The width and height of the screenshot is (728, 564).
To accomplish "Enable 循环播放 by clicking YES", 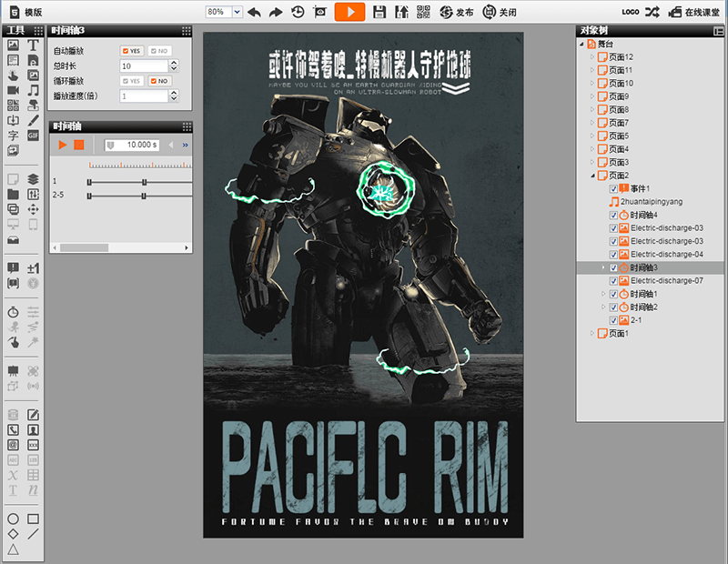I will tap(132, 81).
